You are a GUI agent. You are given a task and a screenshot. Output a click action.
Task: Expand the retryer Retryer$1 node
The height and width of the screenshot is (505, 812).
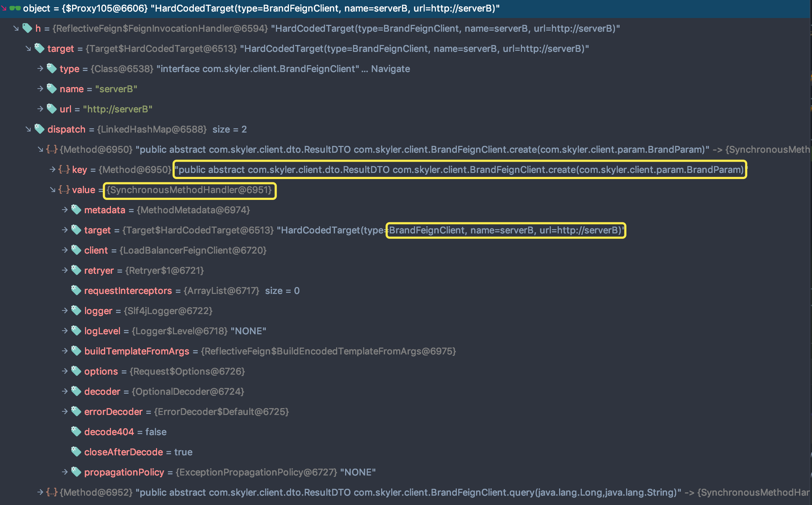[x=65, y=270]
